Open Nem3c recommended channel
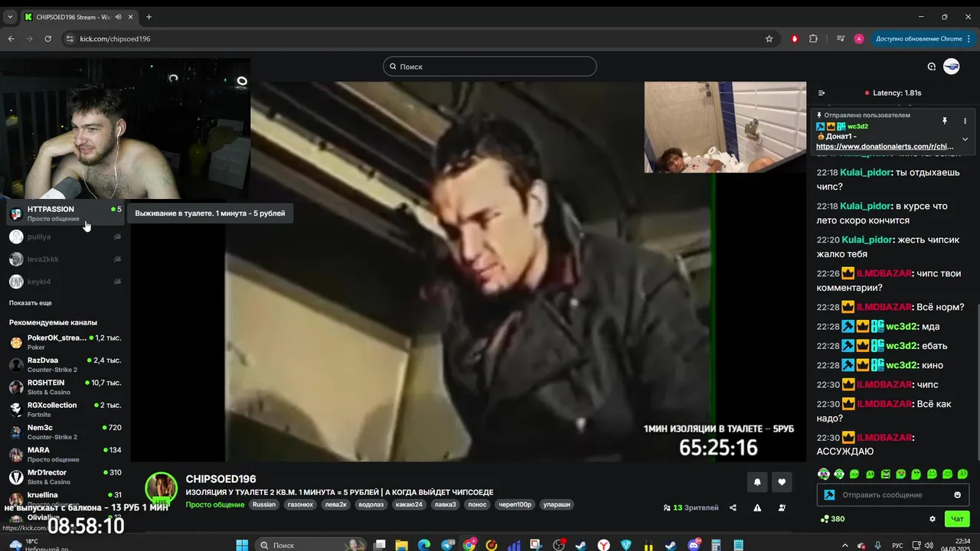The image size is (980, 551). [x=65, y=432]
